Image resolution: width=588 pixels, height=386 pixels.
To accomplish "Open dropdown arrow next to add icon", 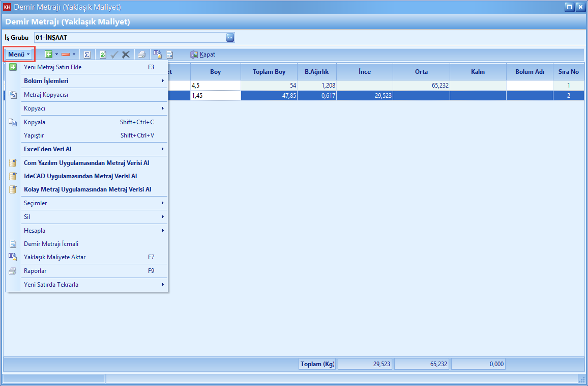I will [57, 54].
